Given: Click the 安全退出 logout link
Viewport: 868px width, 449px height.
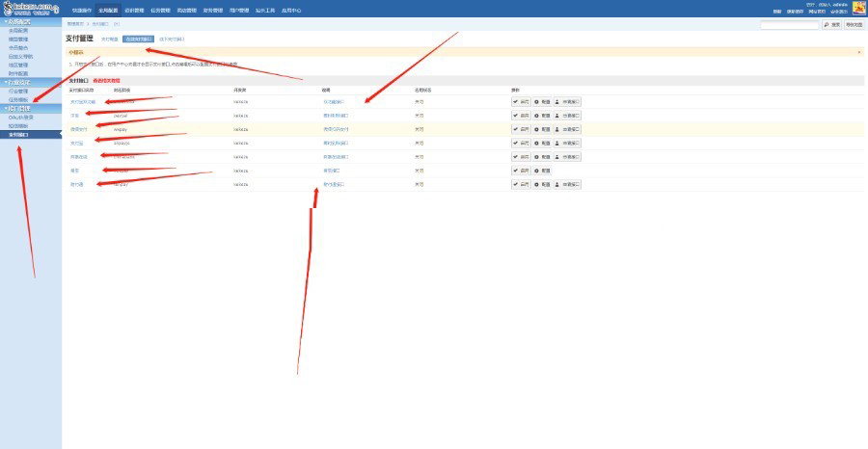Looking at the screenshot, I should (839, 12).
